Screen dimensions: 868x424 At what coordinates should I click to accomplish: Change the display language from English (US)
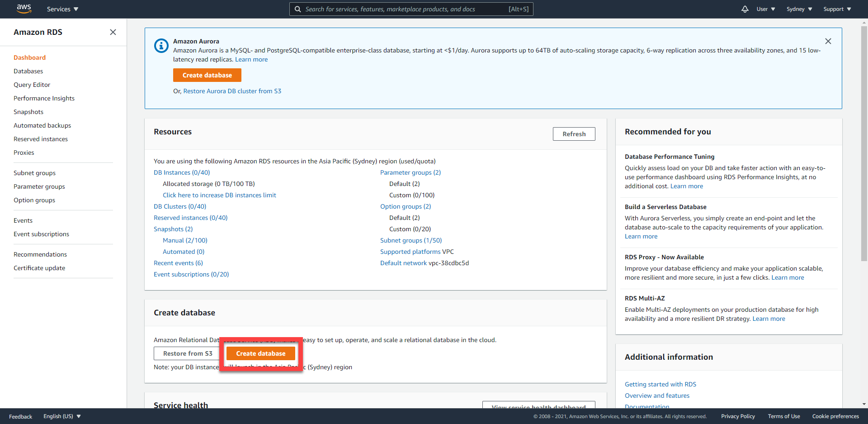[x=61, y=416]
